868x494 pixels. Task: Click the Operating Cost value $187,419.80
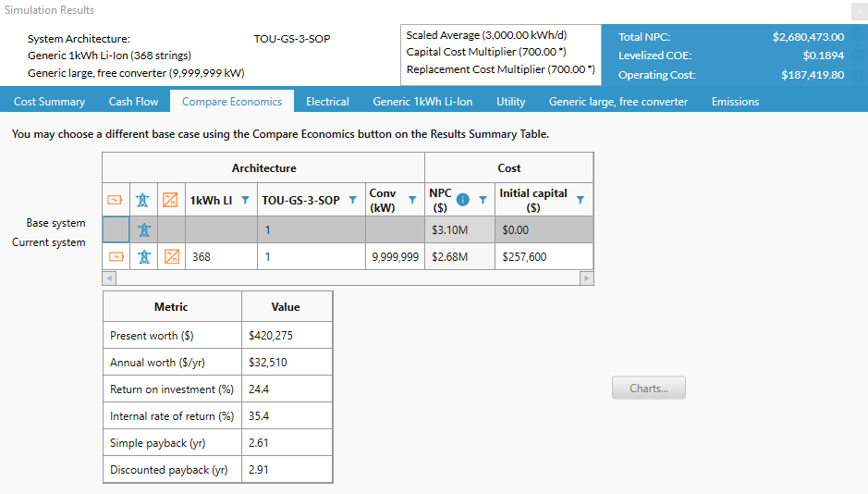click(x=813, y=75)
